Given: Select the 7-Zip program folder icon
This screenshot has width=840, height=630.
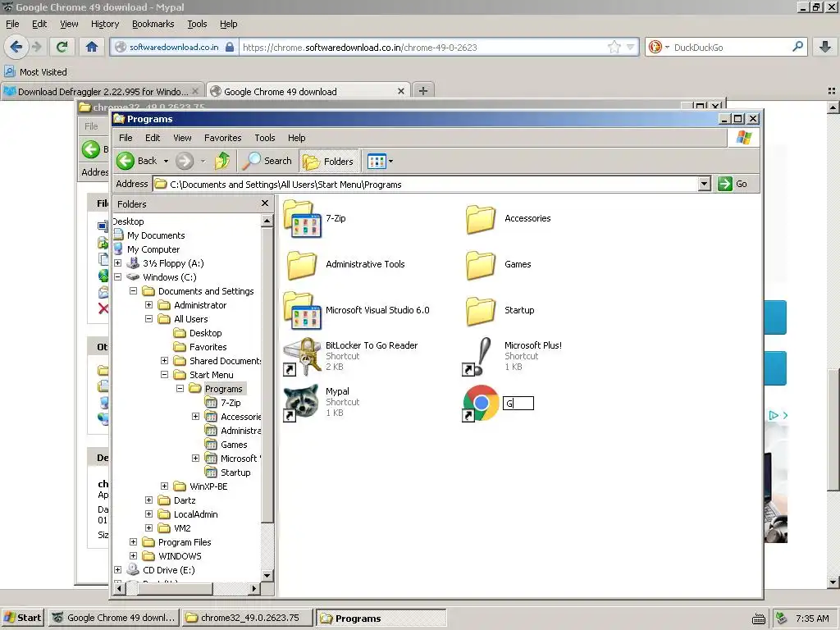Looking at the screenshot, I should (x=302, y=218).
